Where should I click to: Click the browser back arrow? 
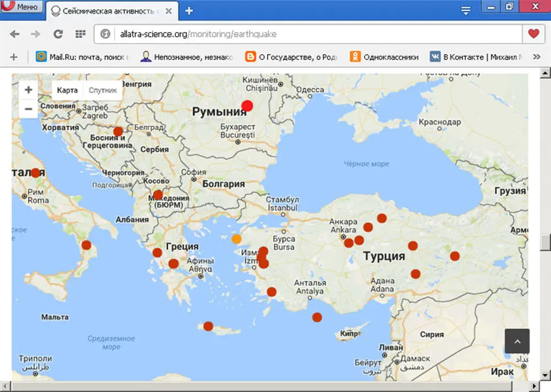[x=15, y=34]
